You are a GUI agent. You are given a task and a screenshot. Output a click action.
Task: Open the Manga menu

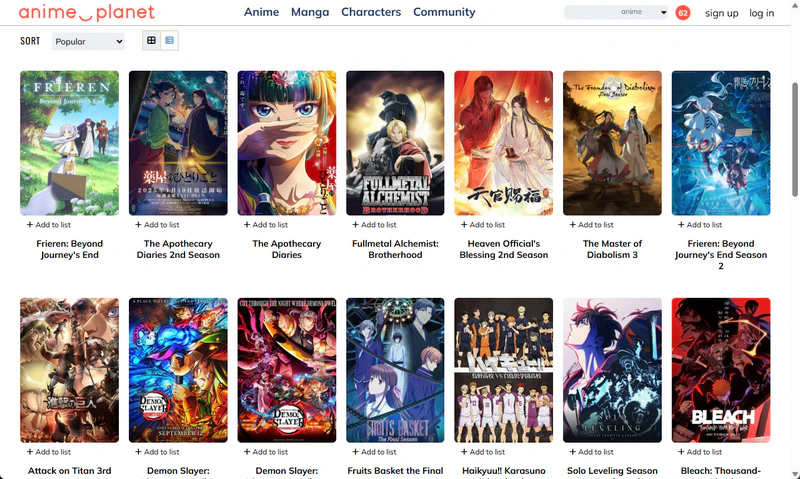(x=310, y=12)
